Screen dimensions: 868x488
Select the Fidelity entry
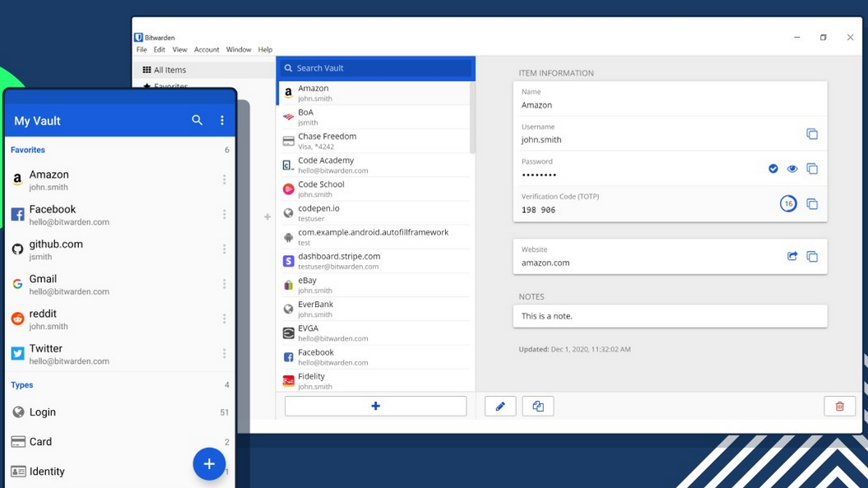coord(374,380)
